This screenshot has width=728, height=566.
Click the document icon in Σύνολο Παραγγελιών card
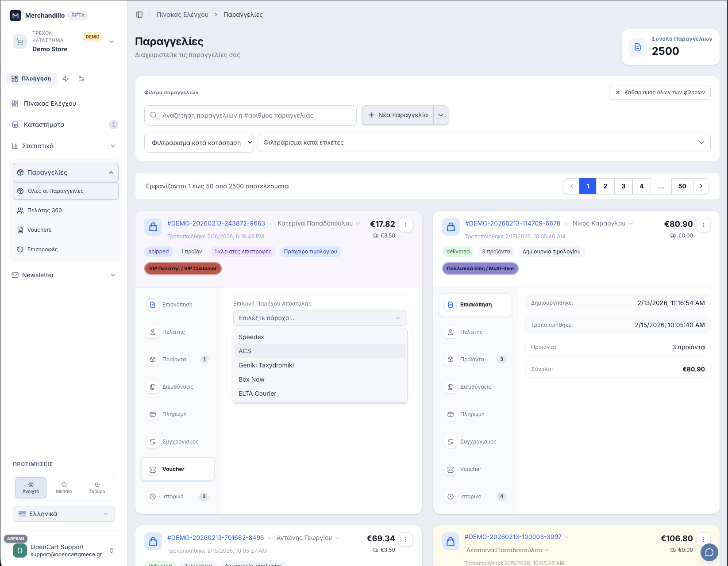[638, 47]
